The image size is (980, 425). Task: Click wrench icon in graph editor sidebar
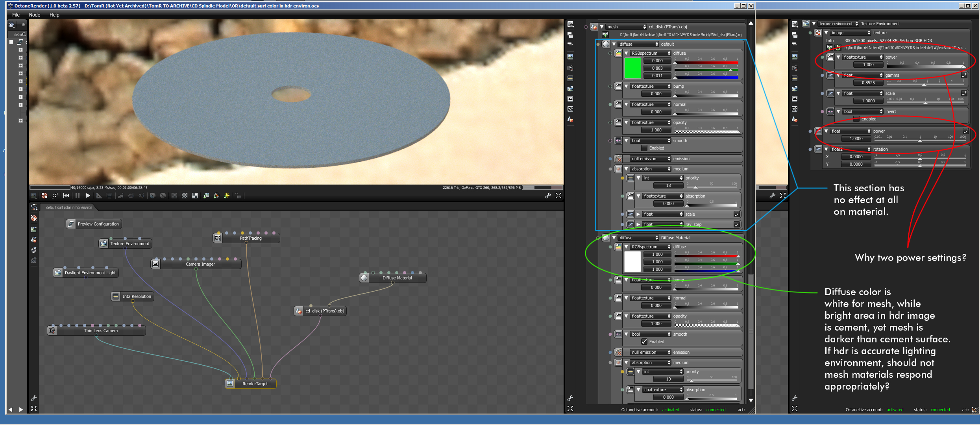(x=34, y=398)
